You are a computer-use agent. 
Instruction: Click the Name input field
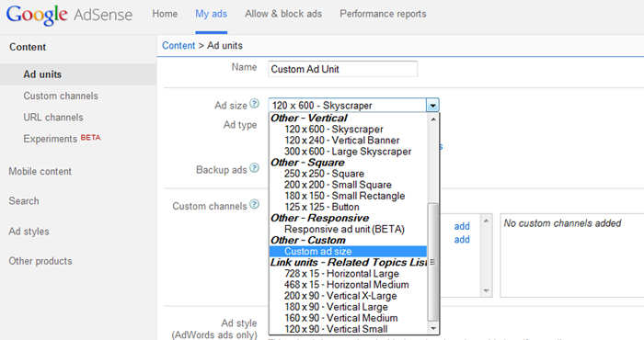tap(342, 69)
